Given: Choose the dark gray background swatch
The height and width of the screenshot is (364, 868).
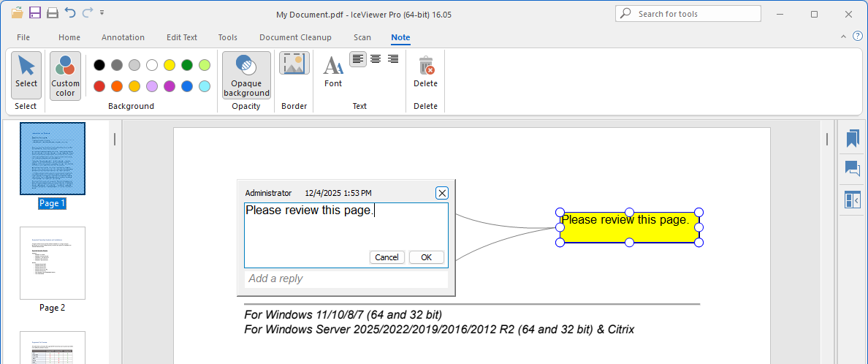Looking at the screenshot, I should [x=117, y=65].
